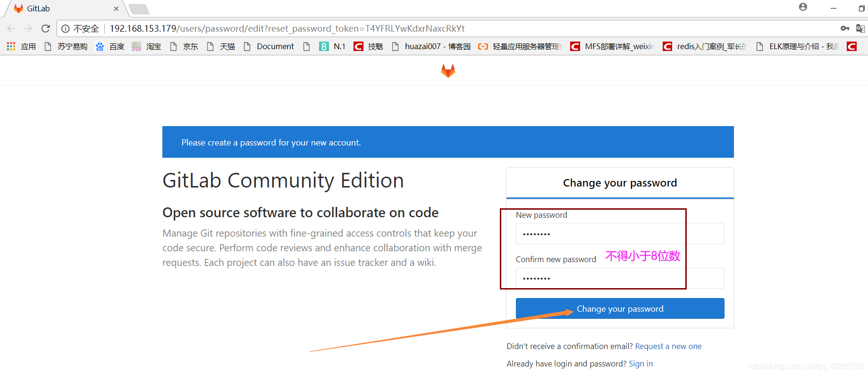Close the GitLab tab

[116, 9]
